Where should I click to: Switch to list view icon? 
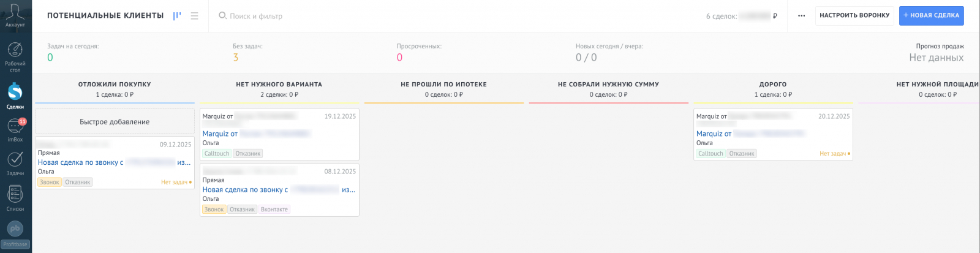194,16
